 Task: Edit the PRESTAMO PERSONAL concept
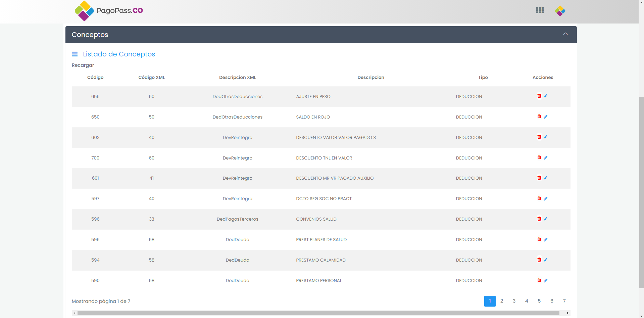[545, 281]
